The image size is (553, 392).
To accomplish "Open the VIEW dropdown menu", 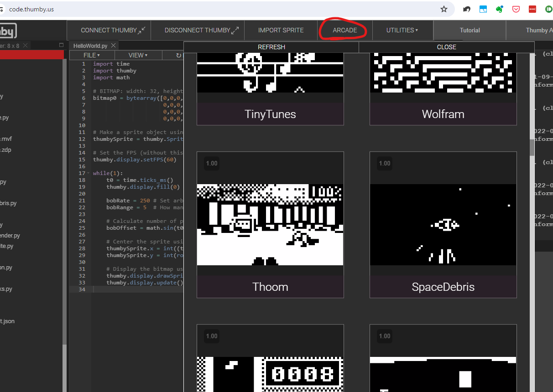I will pyautogui.click(x=138, y=55).
